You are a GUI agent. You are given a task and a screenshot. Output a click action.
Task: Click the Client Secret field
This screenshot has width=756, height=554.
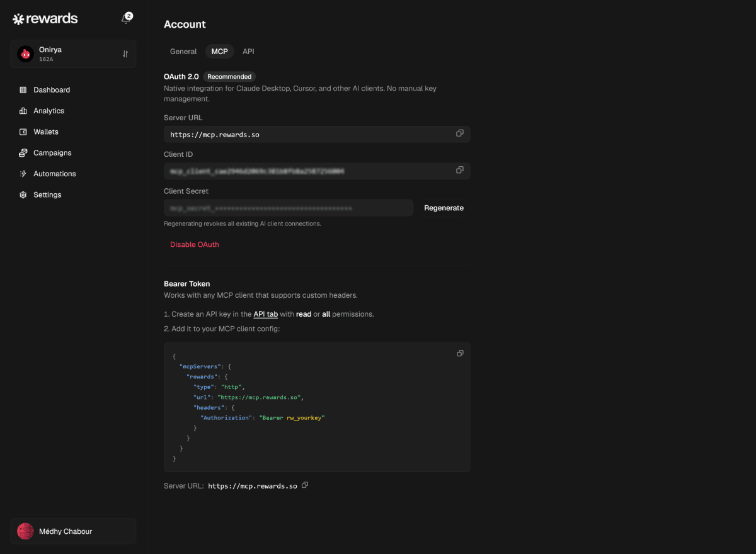289,208
